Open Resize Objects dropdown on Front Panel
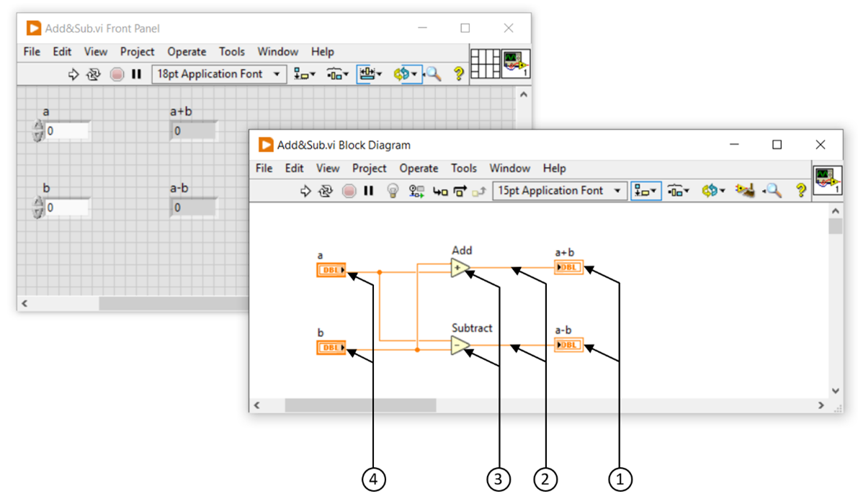 pyautogui.click(x=369, y=74)
